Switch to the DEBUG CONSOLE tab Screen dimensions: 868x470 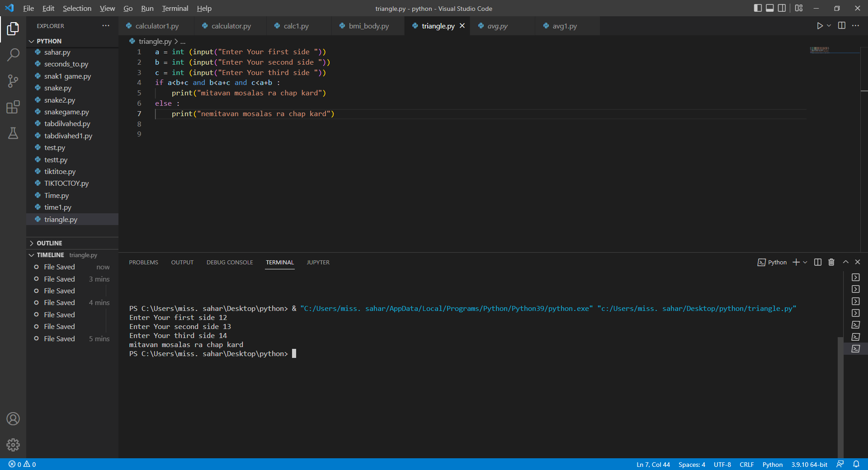tap(229, 262)
